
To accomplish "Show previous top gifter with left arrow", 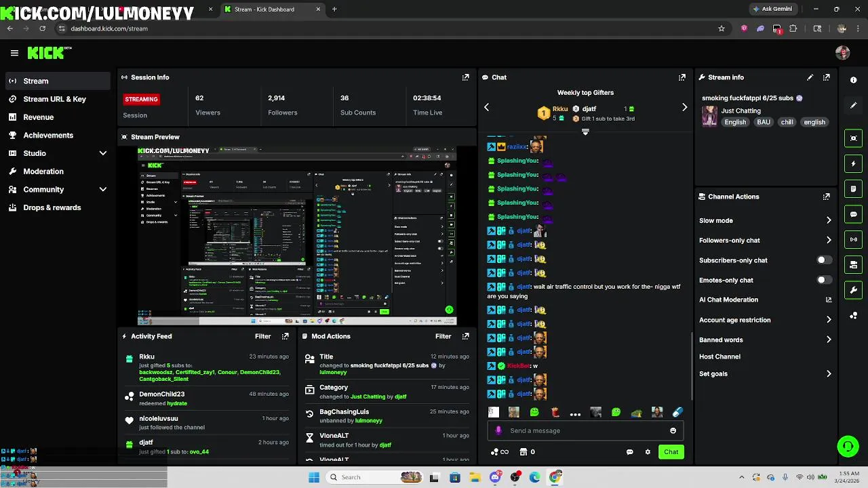I will pos(486,107).
